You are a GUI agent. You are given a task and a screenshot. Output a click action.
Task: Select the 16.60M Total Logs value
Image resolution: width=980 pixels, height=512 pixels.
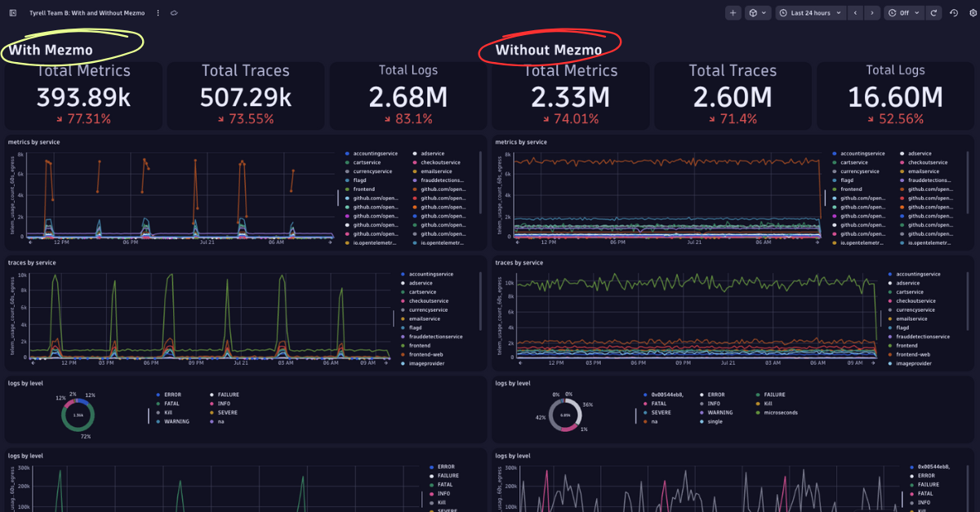pos(895,97)
